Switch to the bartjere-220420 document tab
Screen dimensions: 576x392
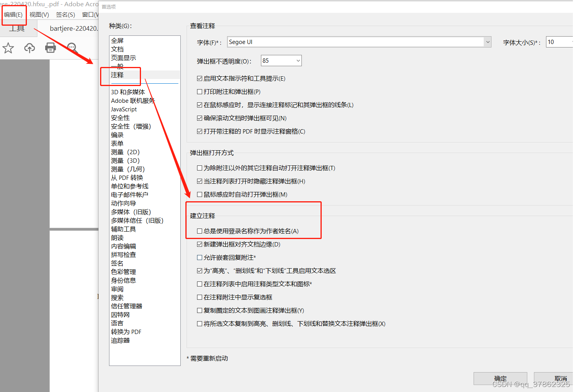(73, 28)
